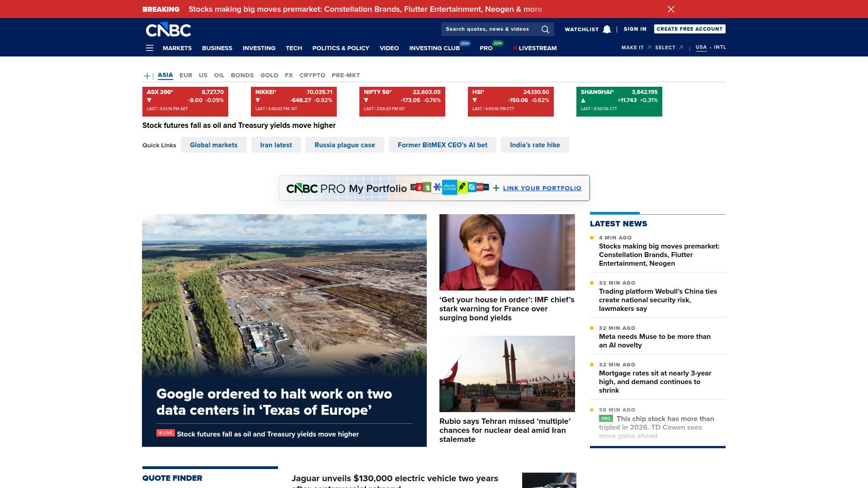
Task: Click the PRO badge in Latest News
Action: [606, 418]
